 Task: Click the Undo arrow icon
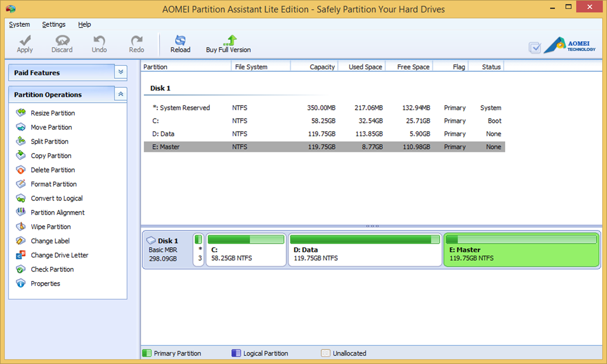(100, 40)
